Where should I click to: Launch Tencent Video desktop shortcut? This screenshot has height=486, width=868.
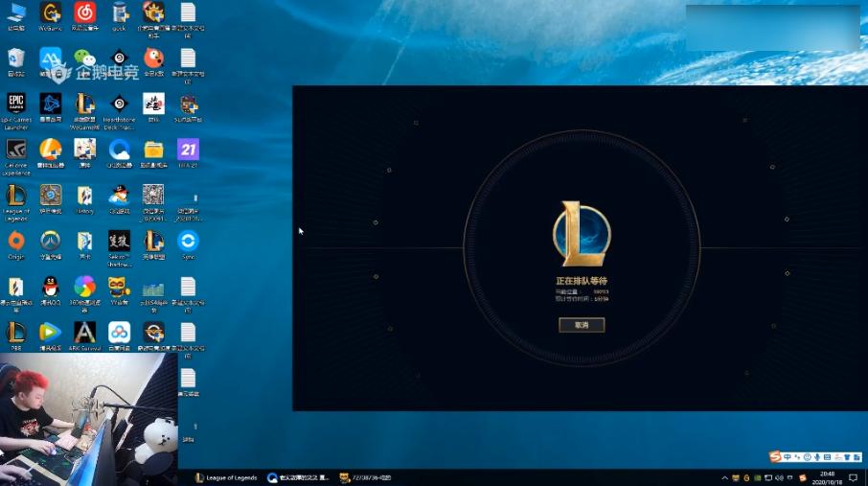pos(51,336)
